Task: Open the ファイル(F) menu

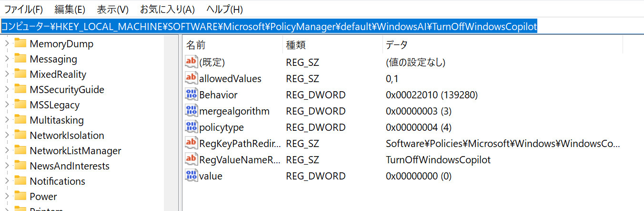Action: [x=23, y=9]
